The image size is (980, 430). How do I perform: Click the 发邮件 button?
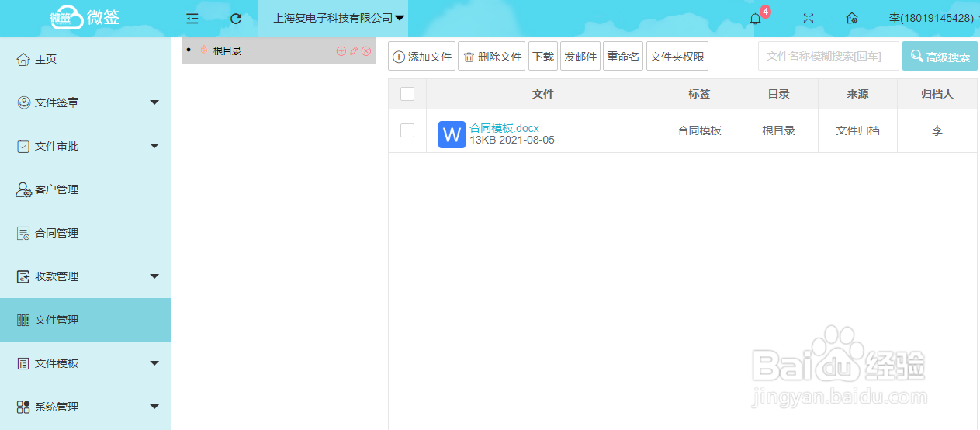pos(580,56)
